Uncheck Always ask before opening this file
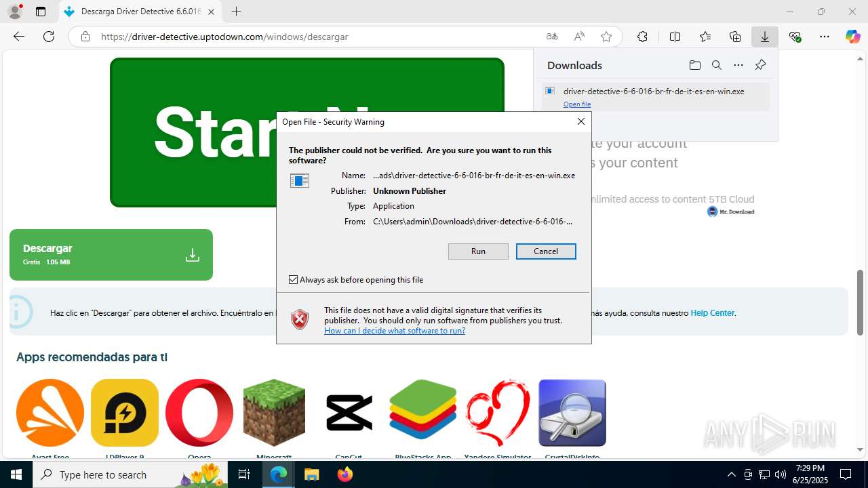 click(294, 279)
